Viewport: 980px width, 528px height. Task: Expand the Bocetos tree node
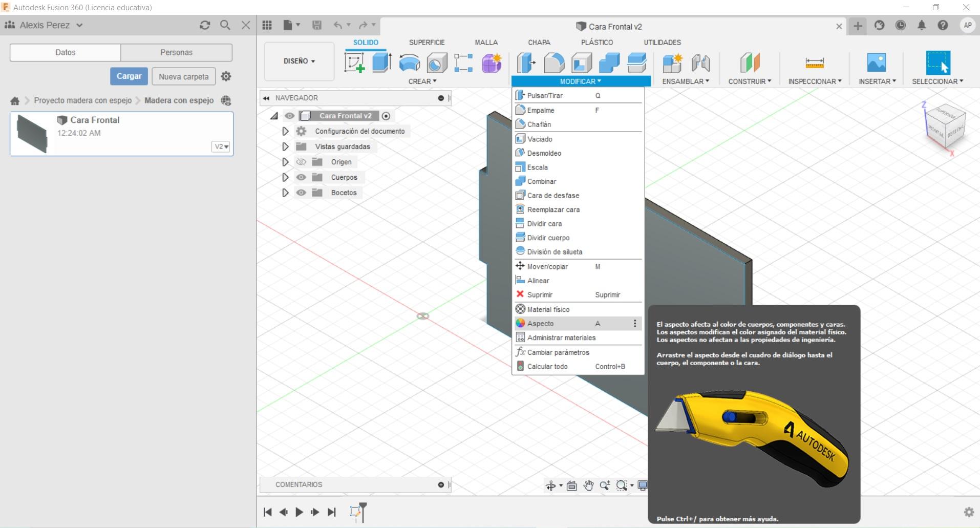[286, 193]
